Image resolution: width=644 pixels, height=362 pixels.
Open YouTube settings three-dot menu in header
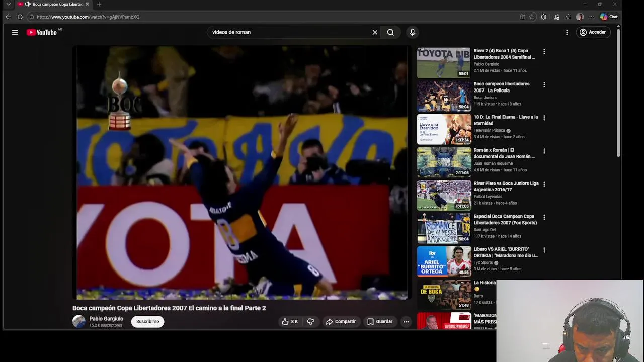[567, 32]
